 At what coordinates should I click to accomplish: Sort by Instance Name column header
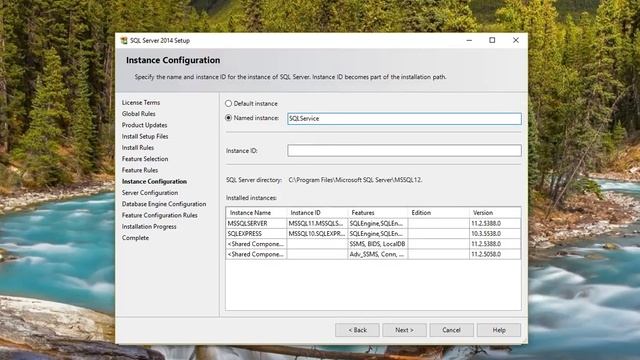256,213
